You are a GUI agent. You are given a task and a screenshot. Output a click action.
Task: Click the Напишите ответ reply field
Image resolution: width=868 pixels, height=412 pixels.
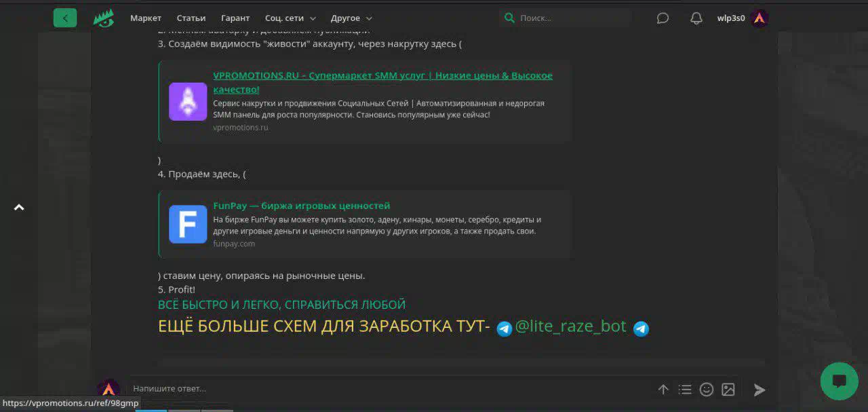[x=390, y=389]
